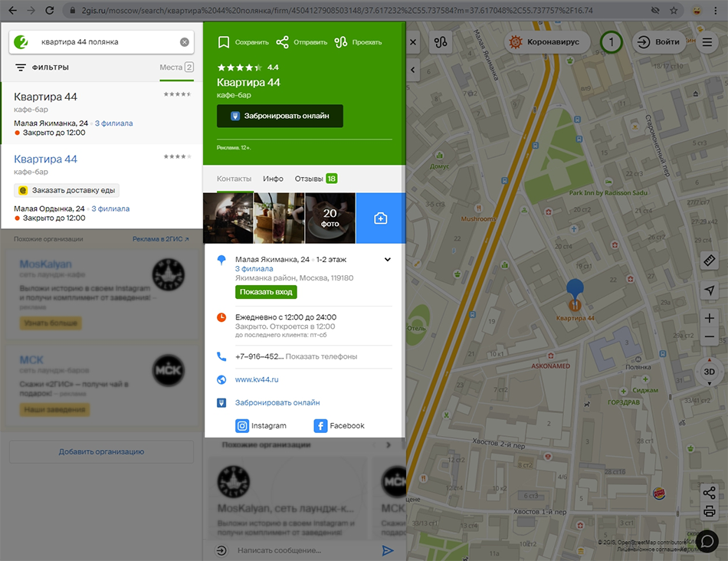
Task: Open Instagram profile link
Action: point(261,426)
